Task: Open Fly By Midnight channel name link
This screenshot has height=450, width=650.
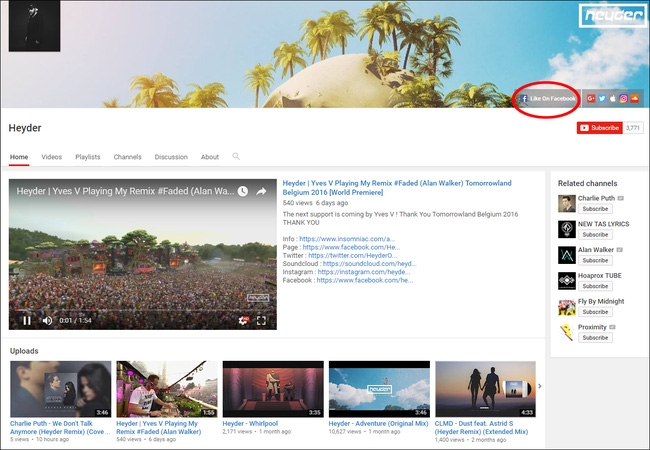Action: pyautogui.click(x=601, y=301)
